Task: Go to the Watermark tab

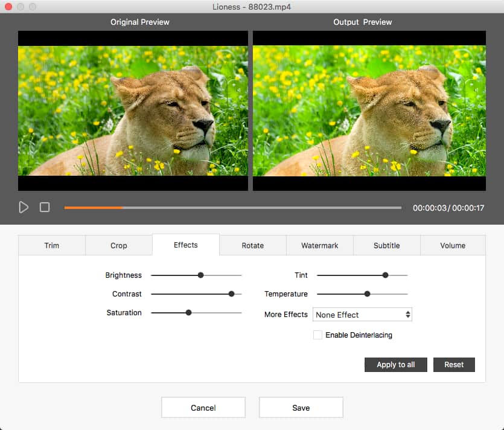Action: click(320, 245)
